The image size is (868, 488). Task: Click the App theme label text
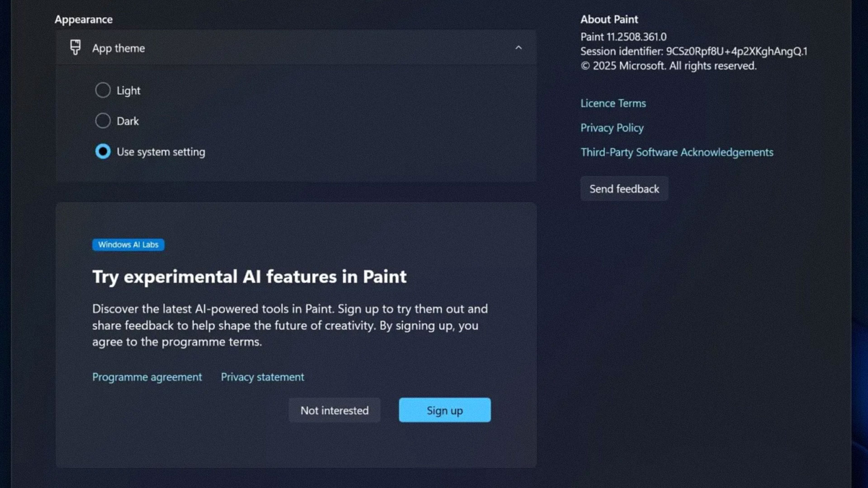click(x=118, y=48)
